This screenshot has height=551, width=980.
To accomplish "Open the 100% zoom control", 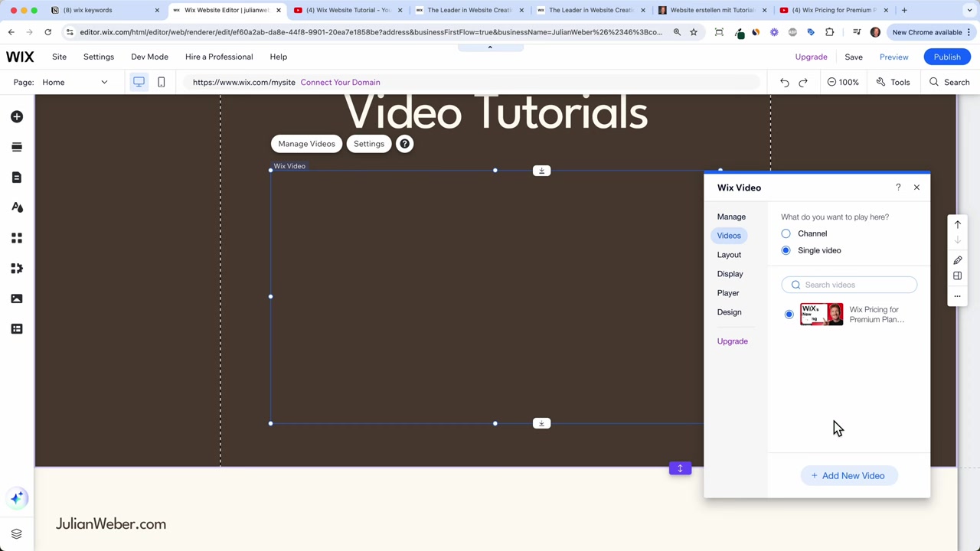I will [x=843, y=82].
